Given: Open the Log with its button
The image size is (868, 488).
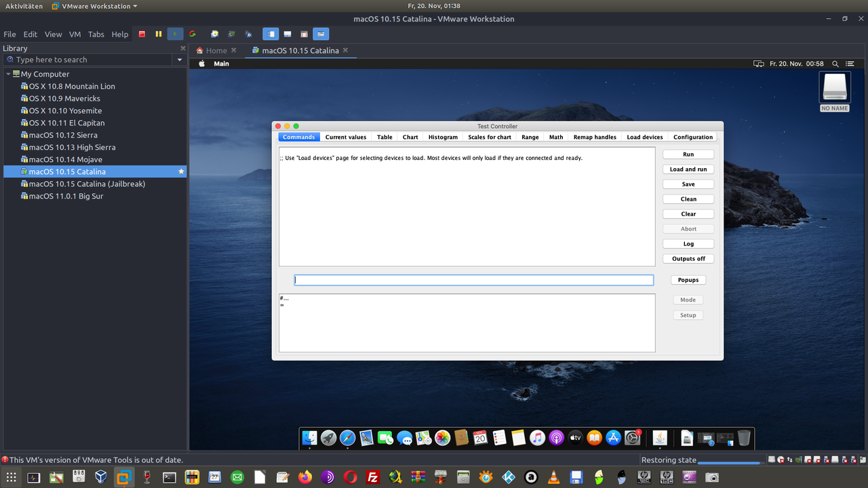Looking at the screenshot, I should point(688,244).
